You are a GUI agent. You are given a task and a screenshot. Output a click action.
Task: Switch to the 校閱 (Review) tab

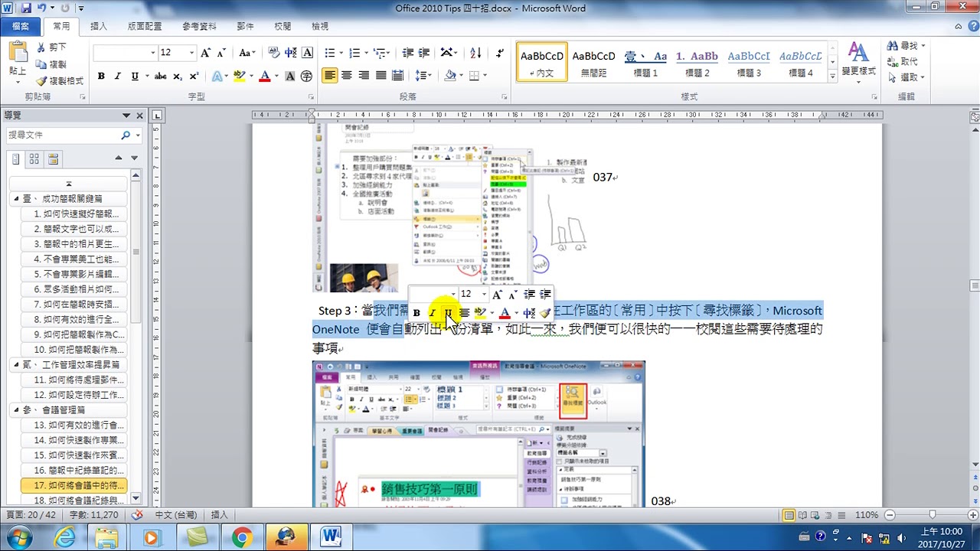coord(283,26)
